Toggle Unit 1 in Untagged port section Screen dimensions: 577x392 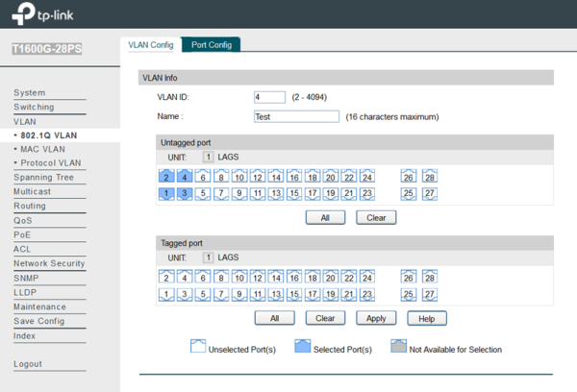point(207,157)
